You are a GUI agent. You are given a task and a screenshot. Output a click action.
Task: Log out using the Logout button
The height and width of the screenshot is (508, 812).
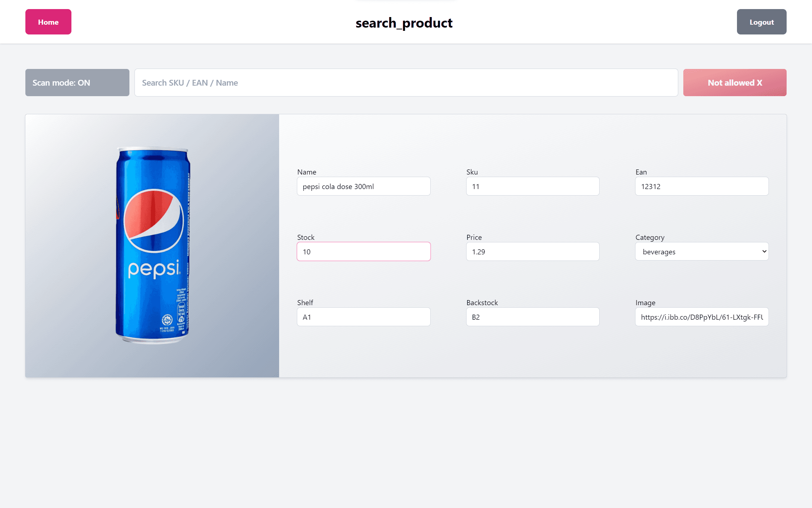click(x=762, y=22)
